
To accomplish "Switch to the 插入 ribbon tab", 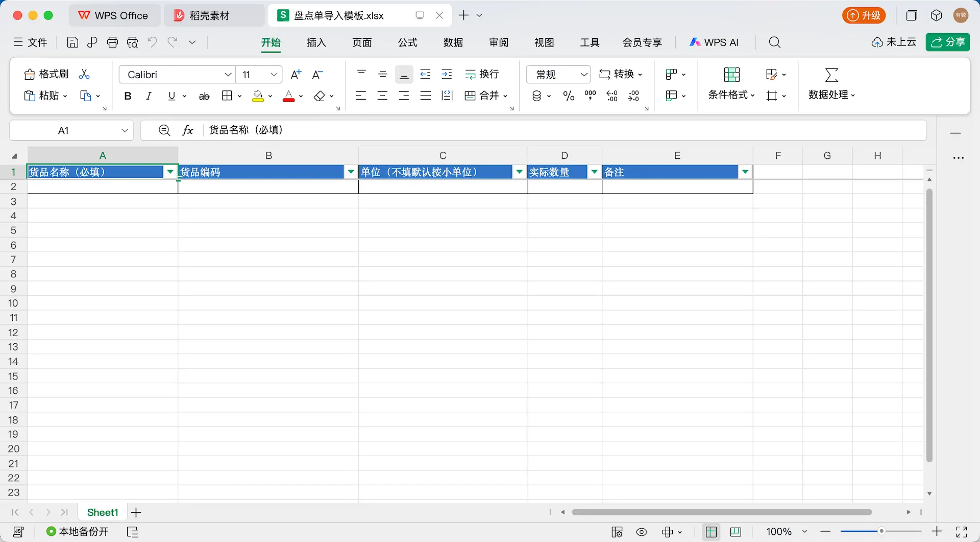I will click(x=316, y=42).
